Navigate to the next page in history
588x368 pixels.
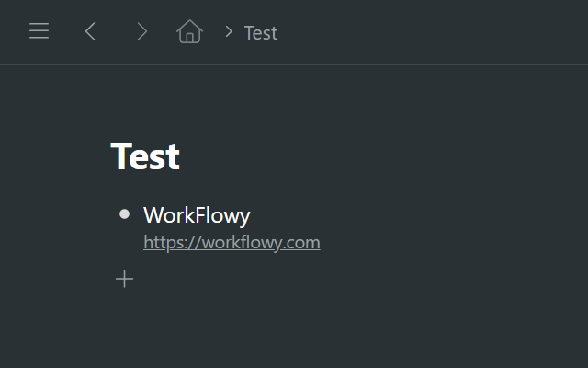point(141,31)
